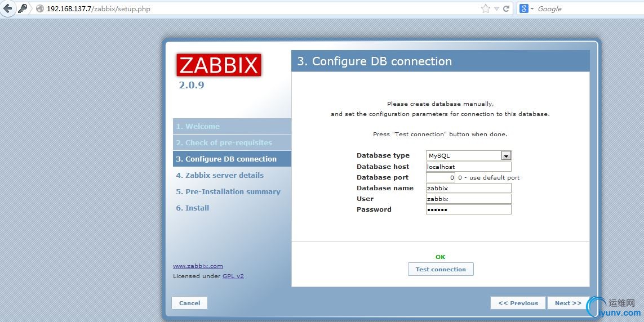Click the browser back arrow button
The image size is (644, 322).
(x=8, y=8)
